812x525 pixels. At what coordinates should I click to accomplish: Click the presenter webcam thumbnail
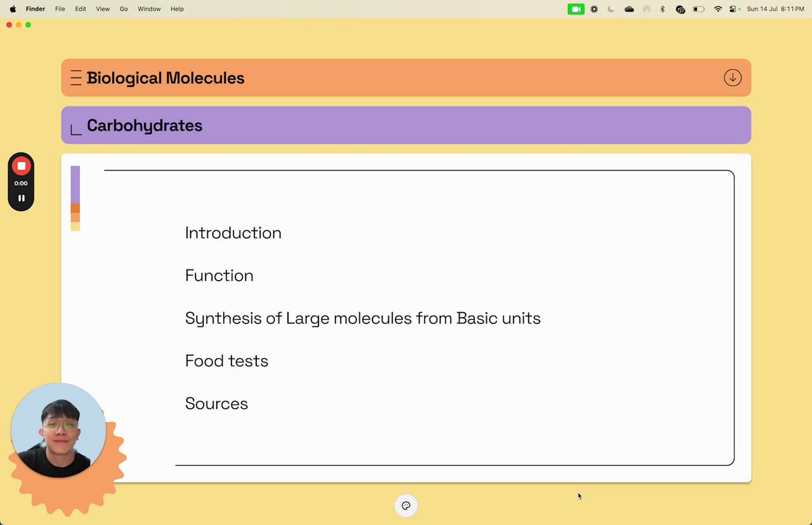(x=58, y=431)
